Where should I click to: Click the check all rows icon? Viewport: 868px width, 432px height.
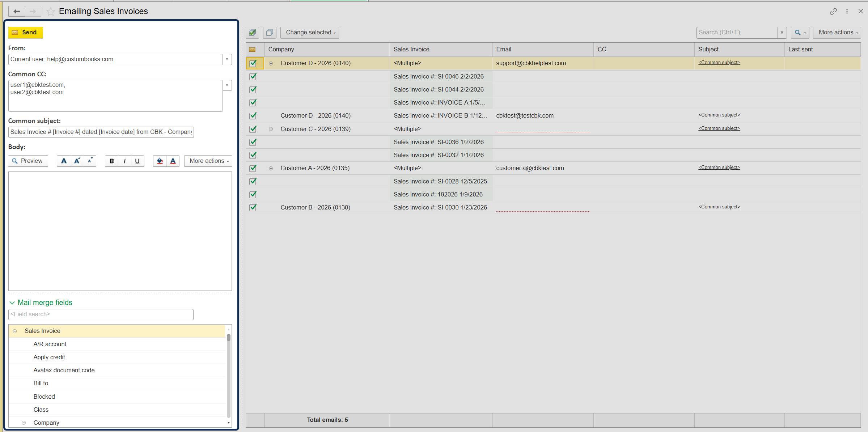click(x=253, y=33)
